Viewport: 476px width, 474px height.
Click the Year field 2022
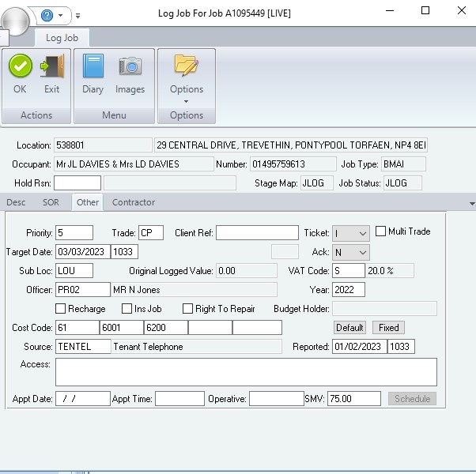pyautogui.click(x=349, y=290)
